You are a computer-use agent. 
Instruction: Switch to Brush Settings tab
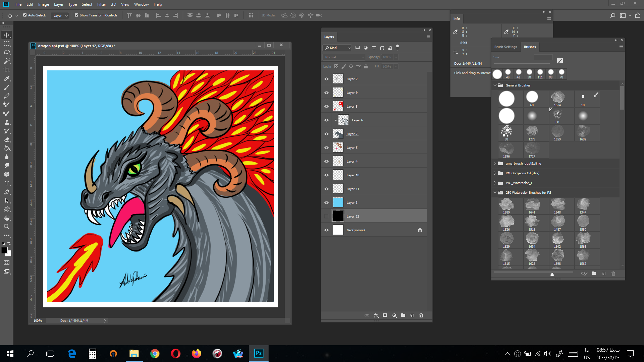pos(505,47)
